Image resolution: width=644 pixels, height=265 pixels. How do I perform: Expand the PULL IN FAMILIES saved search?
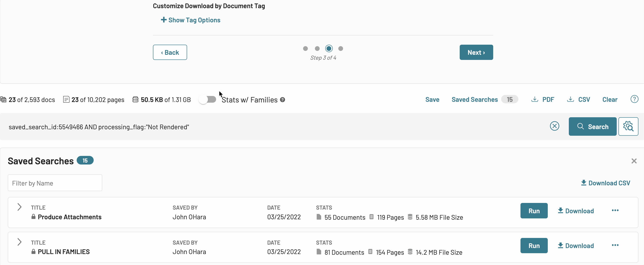pyautogui.click(x=20, y=242)
